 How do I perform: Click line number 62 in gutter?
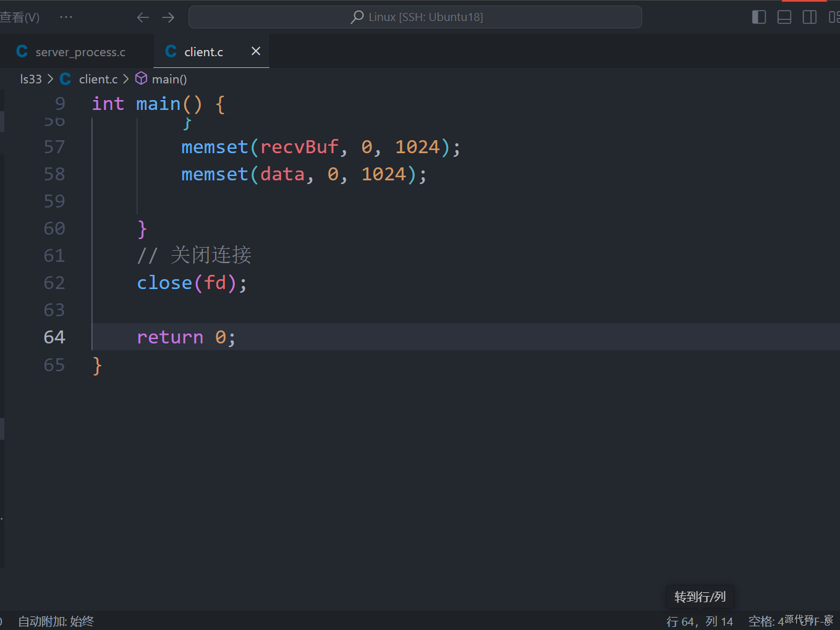[54, 283]
